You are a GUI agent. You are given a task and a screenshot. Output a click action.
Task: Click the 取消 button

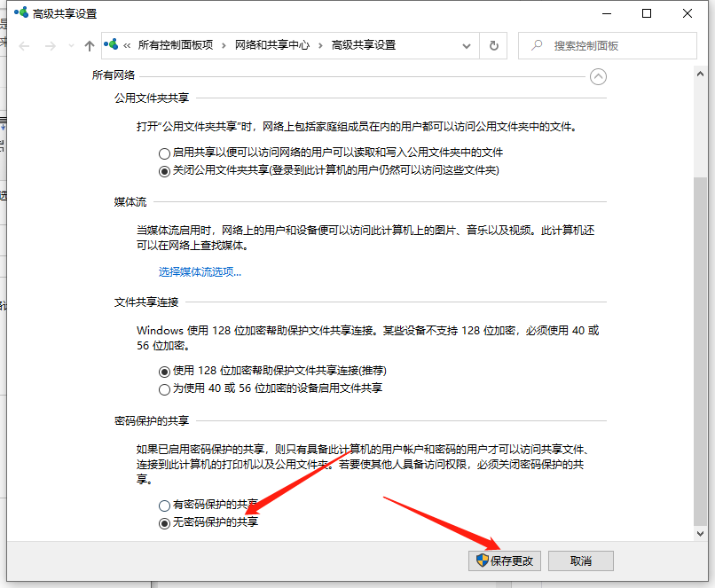tap(580, 561)
